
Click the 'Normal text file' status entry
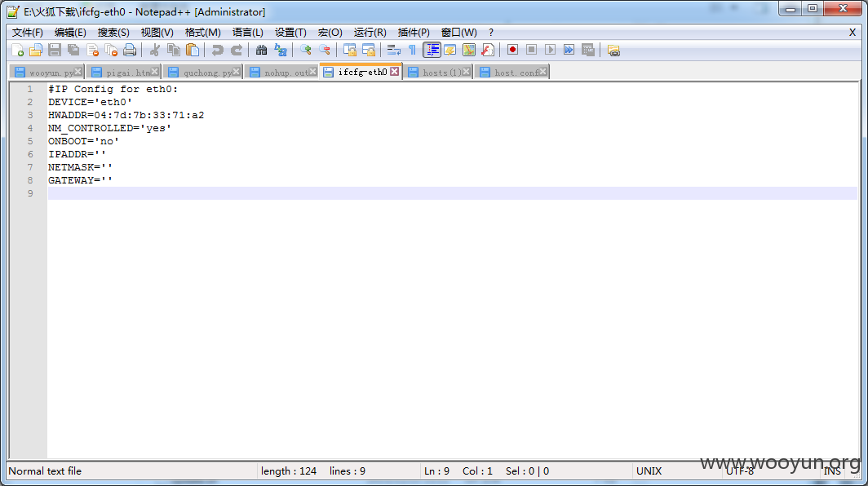click(45, 471)
